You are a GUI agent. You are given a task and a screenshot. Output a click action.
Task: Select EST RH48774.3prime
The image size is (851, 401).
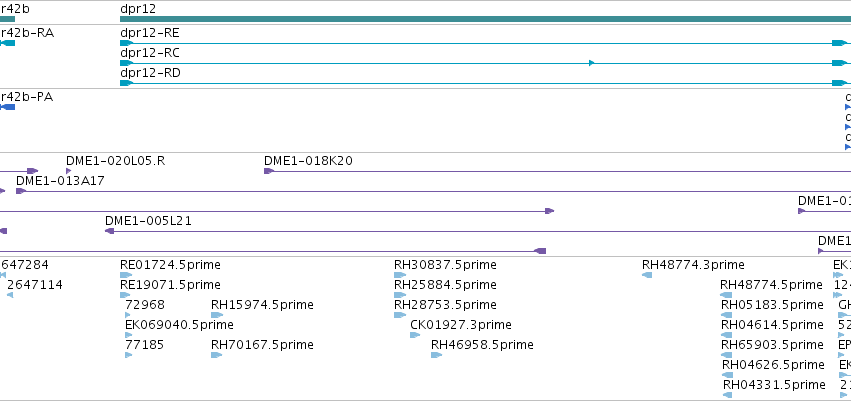click(x=693, y=265)
